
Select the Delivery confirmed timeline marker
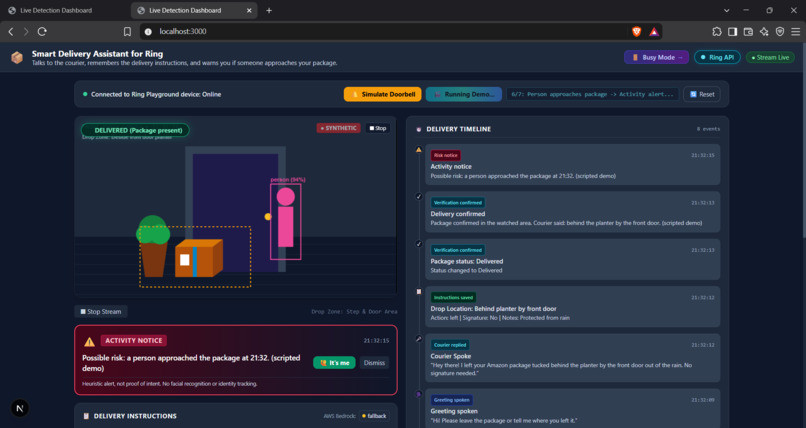point(418,196)
